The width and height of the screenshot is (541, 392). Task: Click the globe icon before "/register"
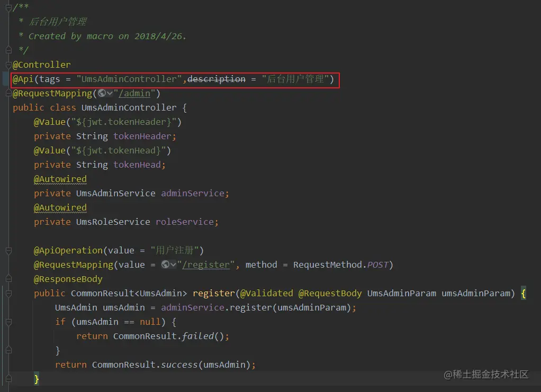tap(165, 265)
